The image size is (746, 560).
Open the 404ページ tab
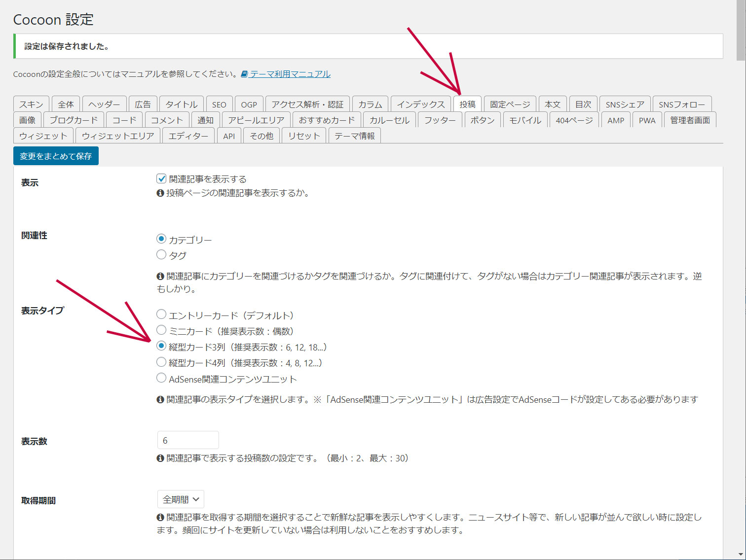click(x=574, y=120)
